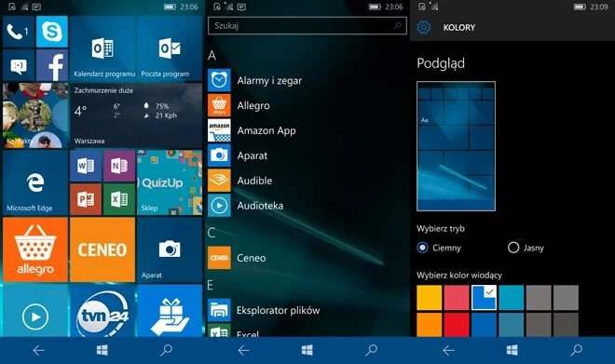615x364 pixels.
Task: Click the settings gear in Kolory header
Action: pyautogui.click(x=424, y=27)
